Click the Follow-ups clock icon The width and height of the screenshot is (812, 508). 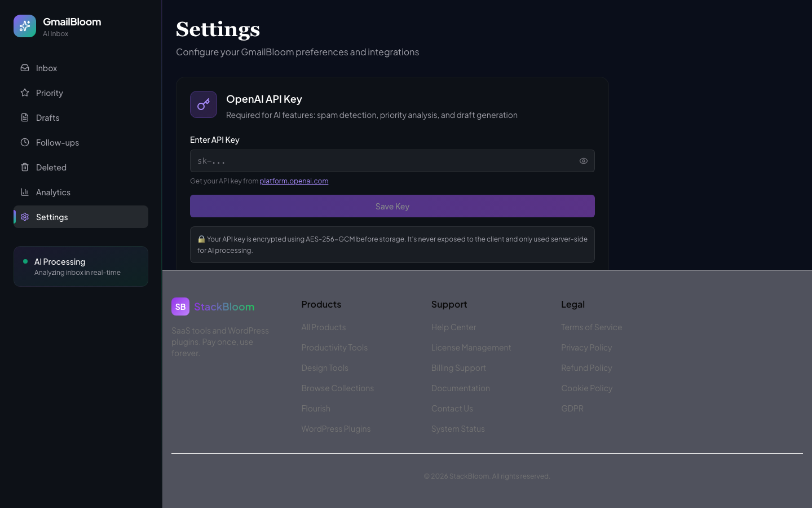coord(25,142)
